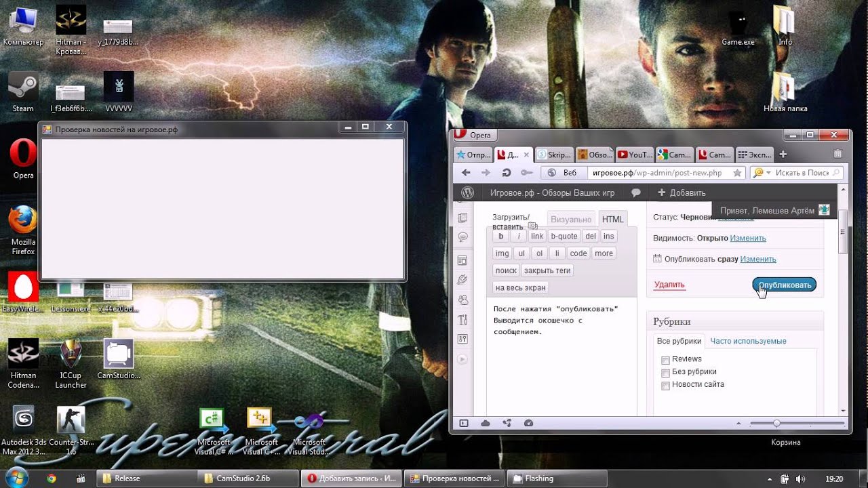Click the WordPress logo in admin bar
This screenshot has height=488, width=868.
click(467, 192)
